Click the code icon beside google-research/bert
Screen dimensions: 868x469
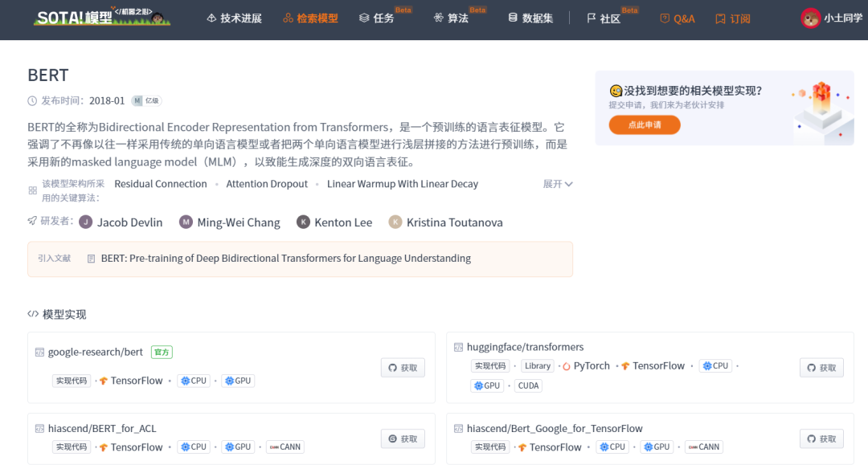(39, 352)
